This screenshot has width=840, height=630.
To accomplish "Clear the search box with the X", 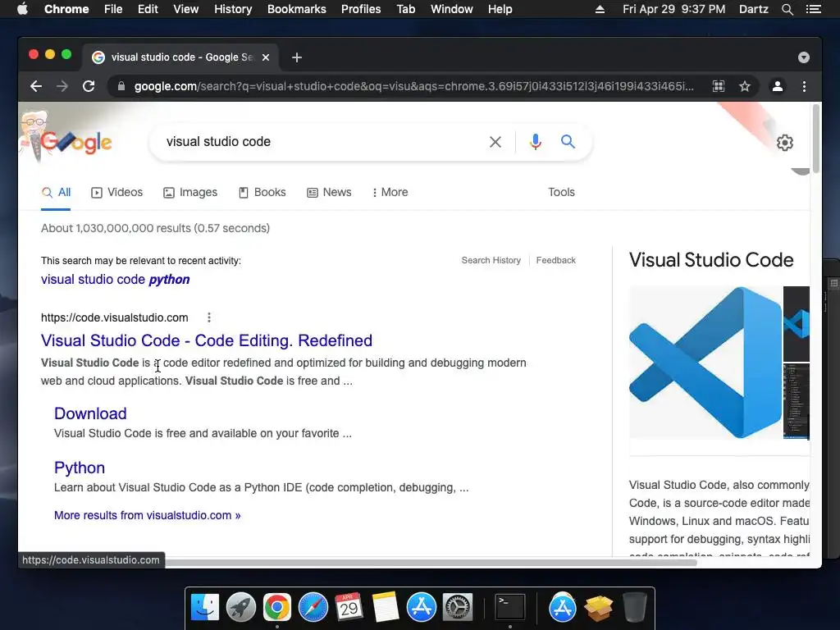I will pos(495,142).
